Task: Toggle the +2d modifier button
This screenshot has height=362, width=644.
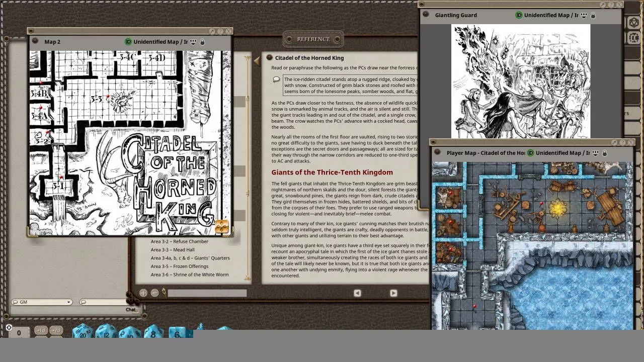Action: (x=56, y=330)
